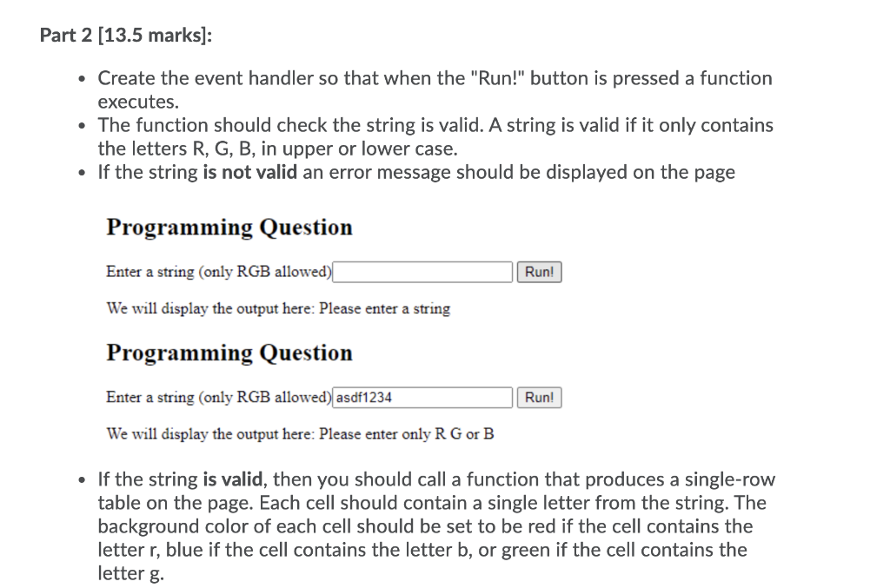Select the first bullet point about event handlers
Image resolution: width=890 pixels, height=588 pixels.
tap(435, 89)
